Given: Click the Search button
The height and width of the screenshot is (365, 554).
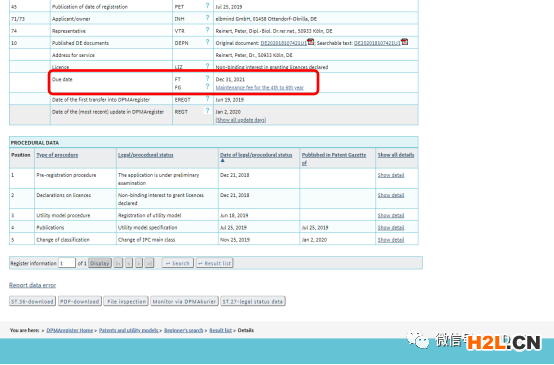Looking at the screenshot, I should point(177,263).
